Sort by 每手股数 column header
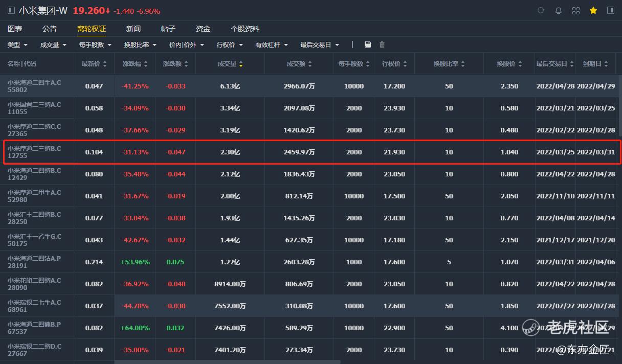The width and height of the screenshot is (622, 364). 354,64
